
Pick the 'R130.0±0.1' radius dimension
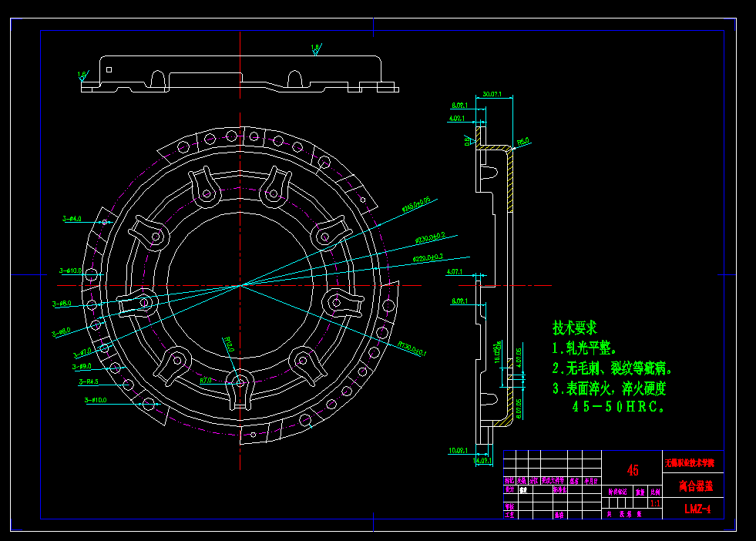[x=412, y=348]
